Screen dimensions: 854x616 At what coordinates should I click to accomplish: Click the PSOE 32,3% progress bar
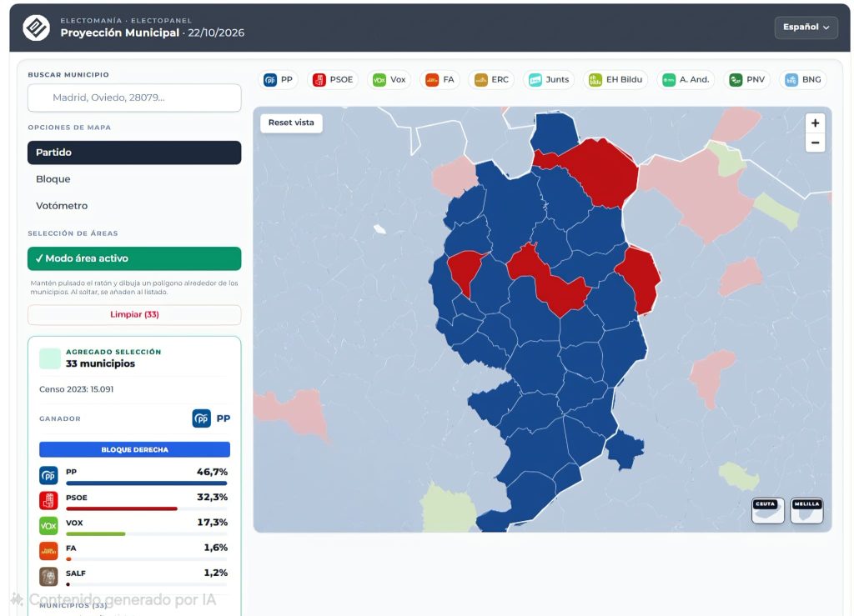(x=147, y=508)
